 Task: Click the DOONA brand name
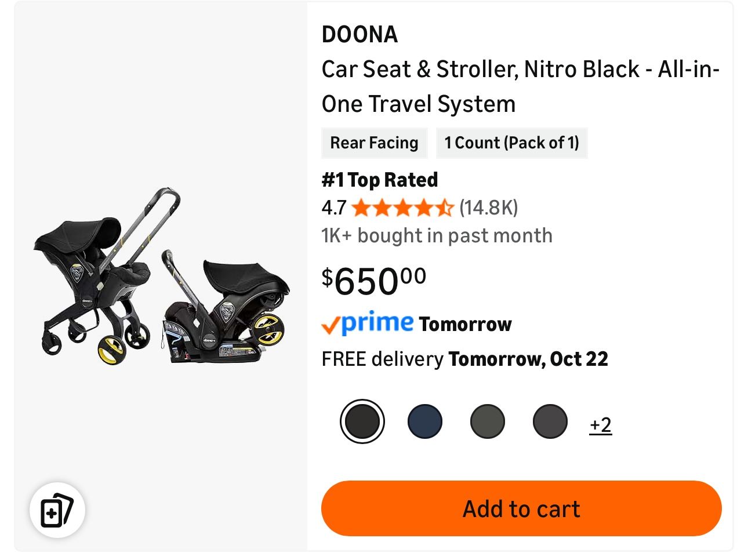coord(360,35)
